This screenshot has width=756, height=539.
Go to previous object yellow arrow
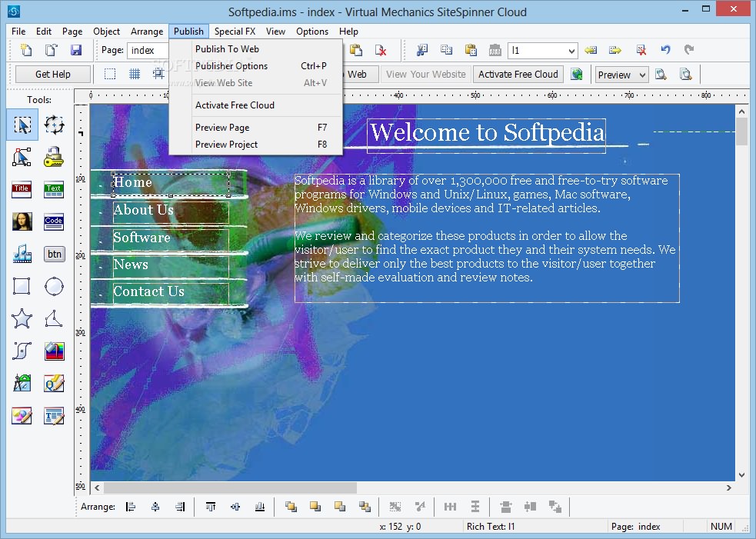click(x=591, y=50)
